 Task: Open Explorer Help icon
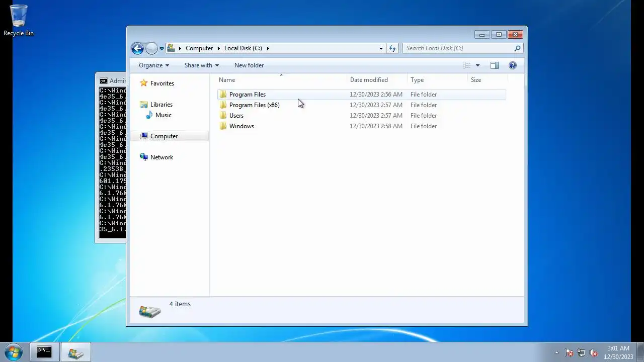click(x=513, y=65)
